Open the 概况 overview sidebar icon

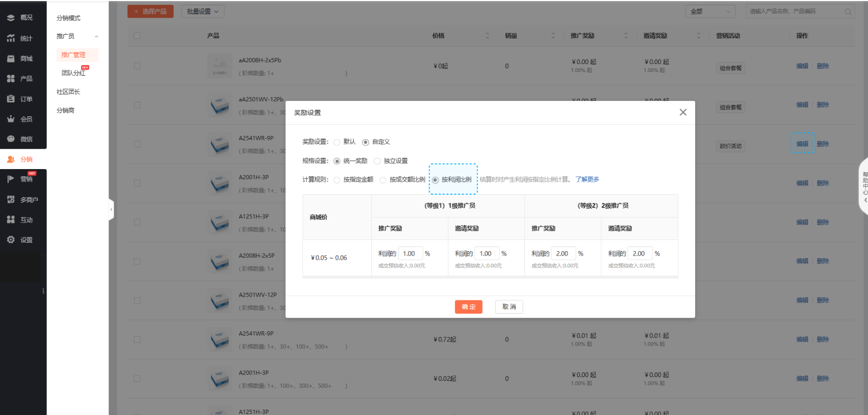(11, 18)
